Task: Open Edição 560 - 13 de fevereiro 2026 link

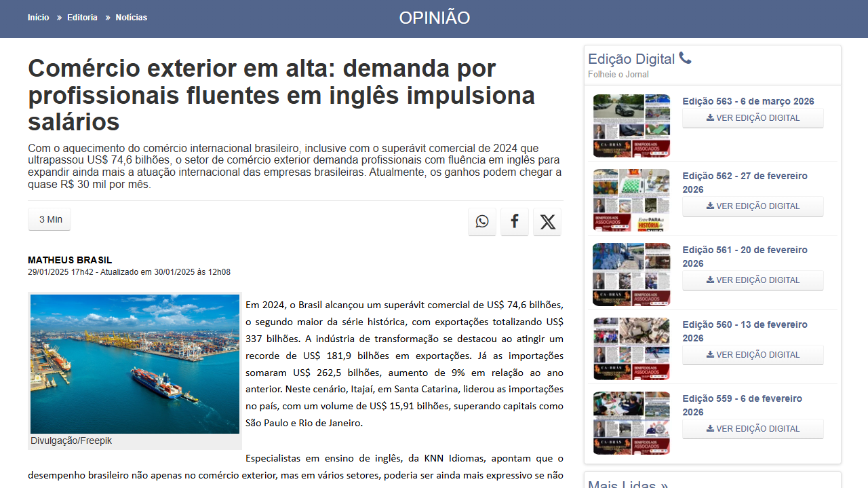Action: (x=745, y=331)
